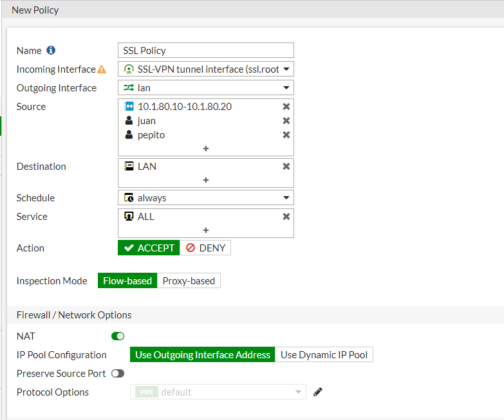Viewport: 504px width, 420px height.
Task: Switch Inspection Mode to Proxy-based
Action: coord(189,281)
